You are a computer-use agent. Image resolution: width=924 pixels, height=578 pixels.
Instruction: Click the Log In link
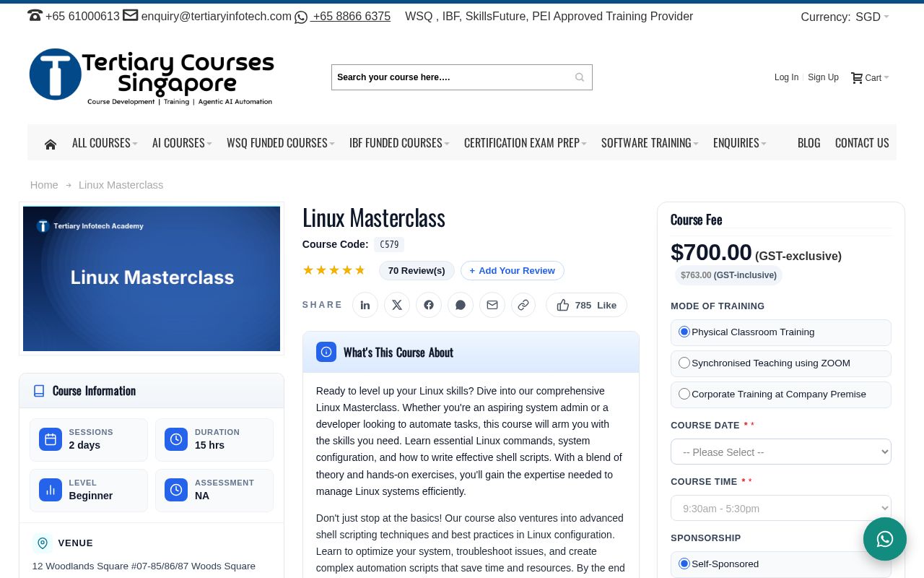coord(786,77)
